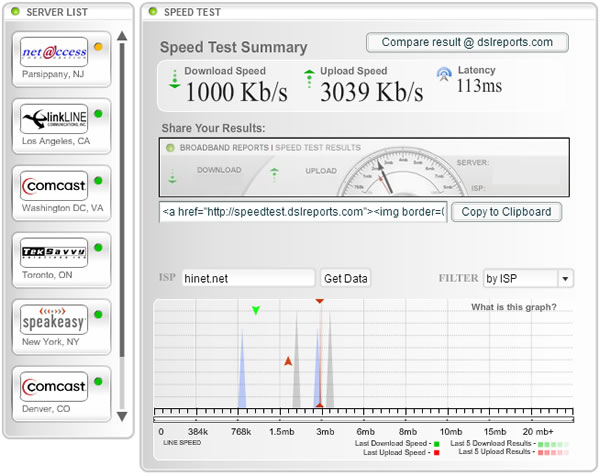Click the orange status light on net@ccess
Image resolution: width=600 pixels, height=476 pixels.
point(98,47)
